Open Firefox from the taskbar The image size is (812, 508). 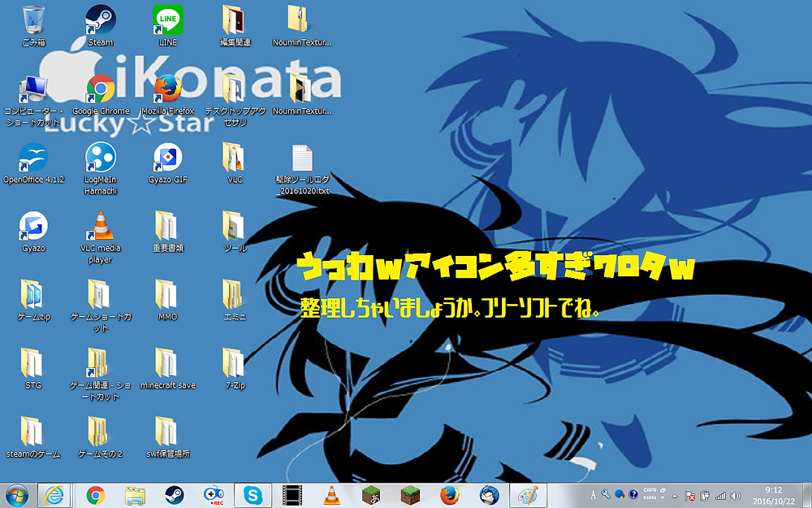point(450,496)
